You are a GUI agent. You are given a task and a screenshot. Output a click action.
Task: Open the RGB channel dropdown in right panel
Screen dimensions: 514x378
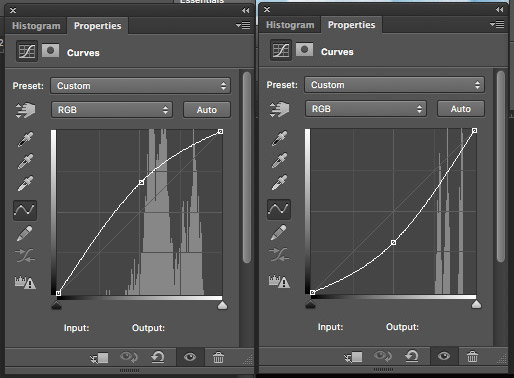pos(366,109)
